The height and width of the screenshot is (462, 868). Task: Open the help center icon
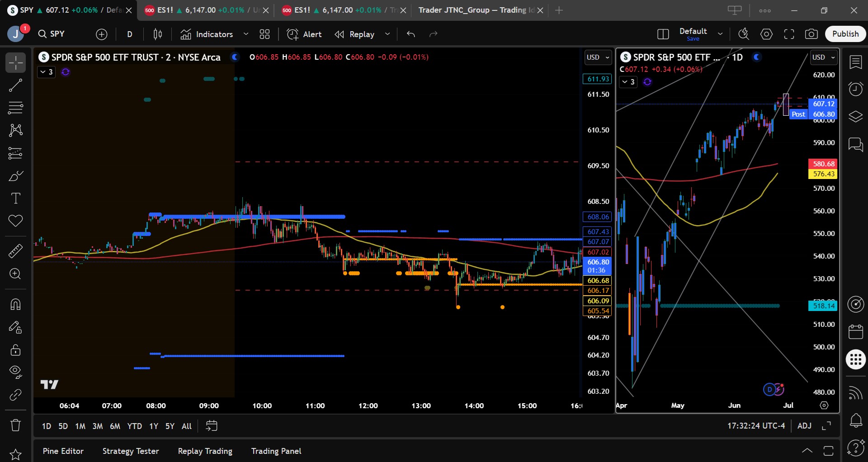(855, 448)
